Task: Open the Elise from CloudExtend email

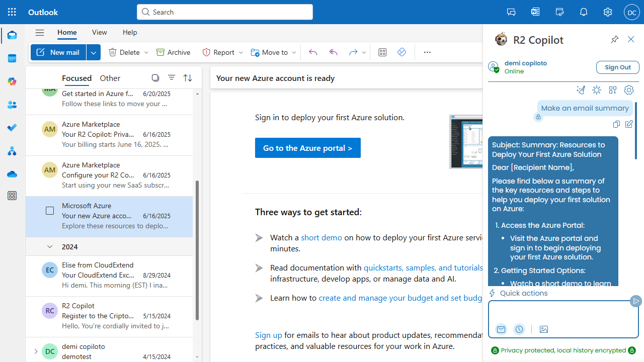Action: [109, 276]
